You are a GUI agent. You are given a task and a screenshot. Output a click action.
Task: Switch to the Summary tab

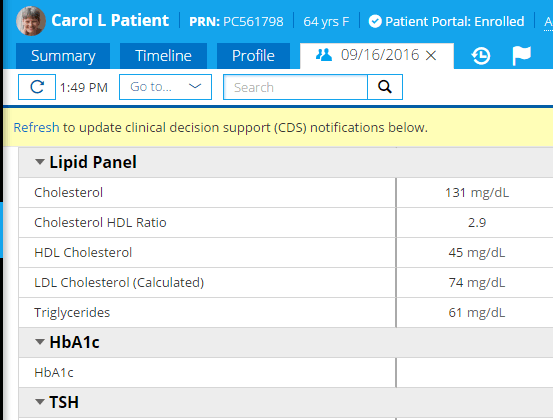click(x=63, y=56)
